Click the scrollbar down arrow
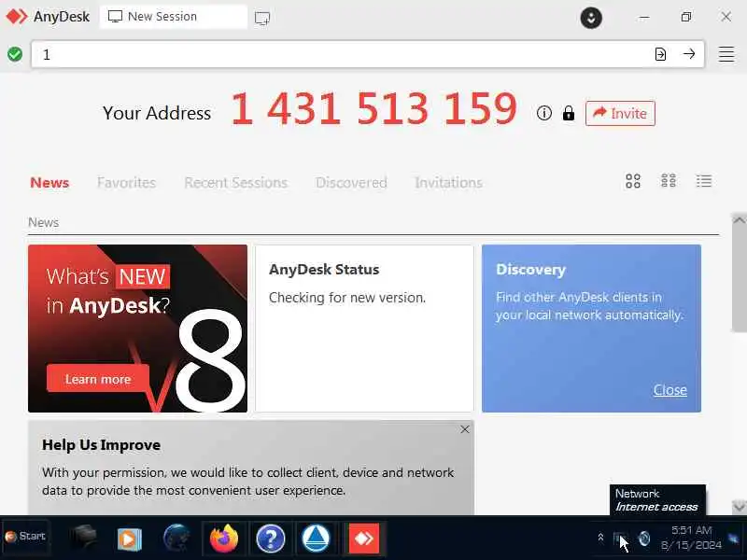 coord(739,507)
